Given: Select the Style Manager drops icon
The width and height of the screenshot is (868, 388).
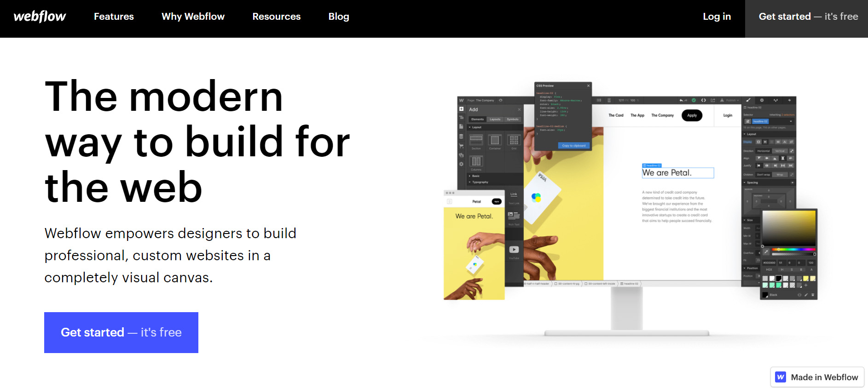Looking at the screenshot, I should click(775, 100).
